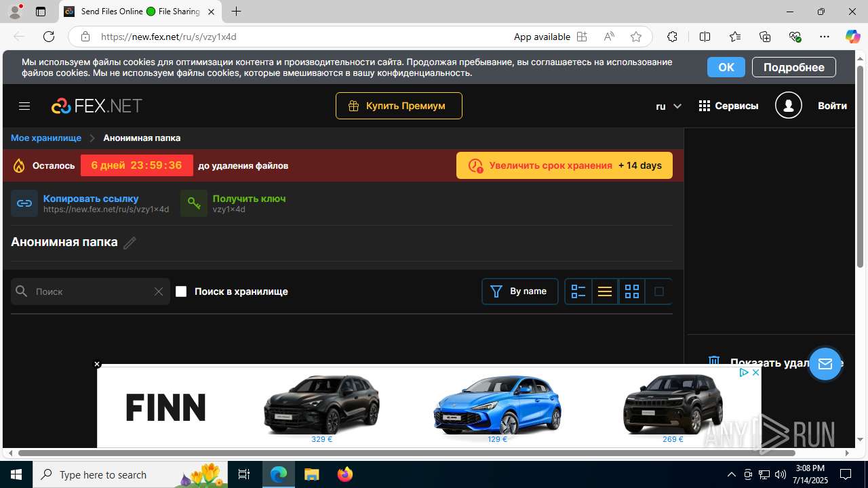The image size is (868, 488).
Task: Click the horizontal page scrollbar
Action: [406, 453]
